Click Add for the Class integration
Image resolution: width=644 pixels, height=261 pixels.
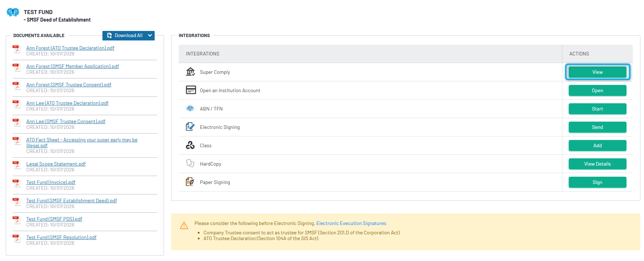(x=597, y=145)
